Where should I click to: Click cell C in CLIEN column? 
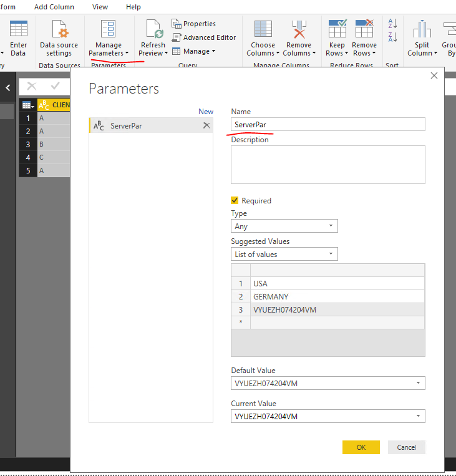point(54,157)
